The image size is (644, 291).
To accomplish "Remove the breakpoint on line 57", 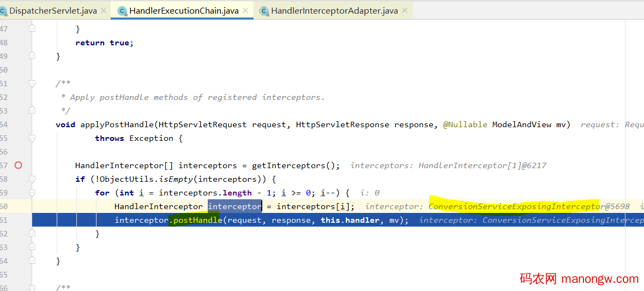I will 18,165.
